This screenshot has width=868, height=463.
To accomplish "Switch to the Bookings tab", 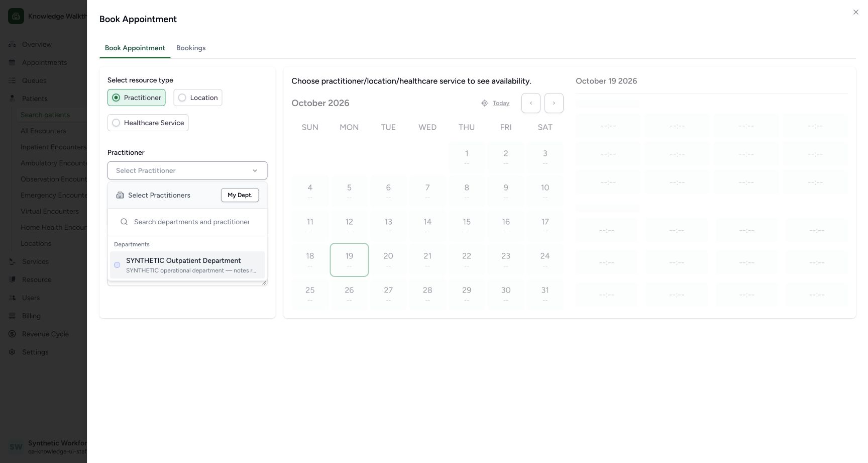I will point(191,48).
